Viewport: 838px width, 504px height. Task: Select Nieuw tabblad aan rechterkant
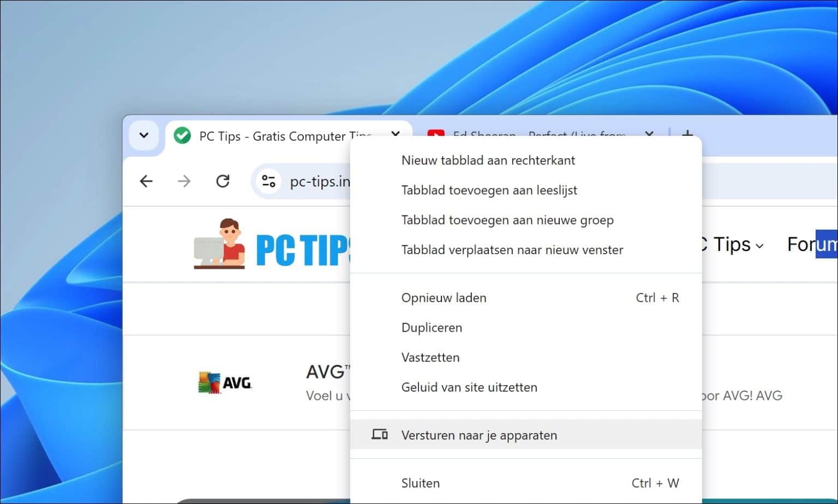click(488, 160)
